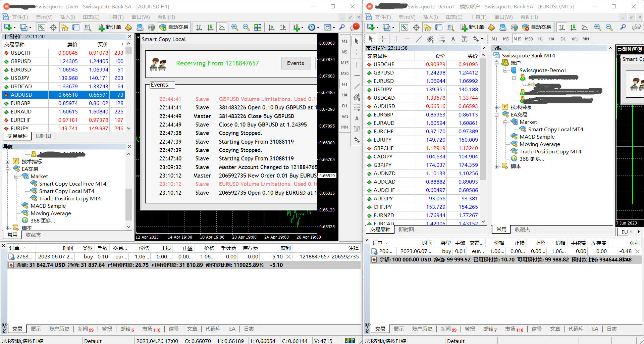
Task: Zoom in the AUDUSD chart
Action: [235, 27]
